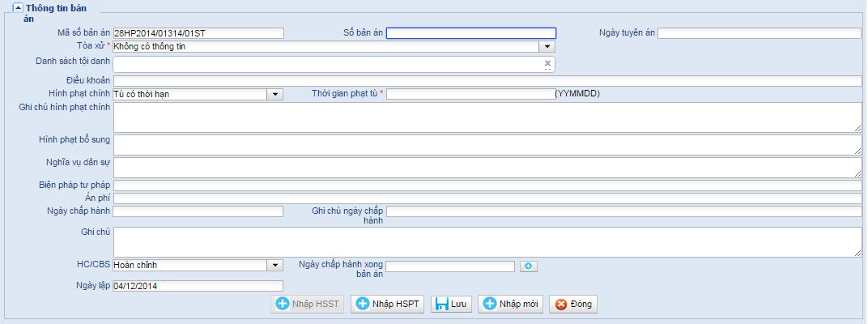This screenshot has width=868, height=324.
Task: Click plus icon beside Ngày chấp hành xong
Action: pos(529,266)
